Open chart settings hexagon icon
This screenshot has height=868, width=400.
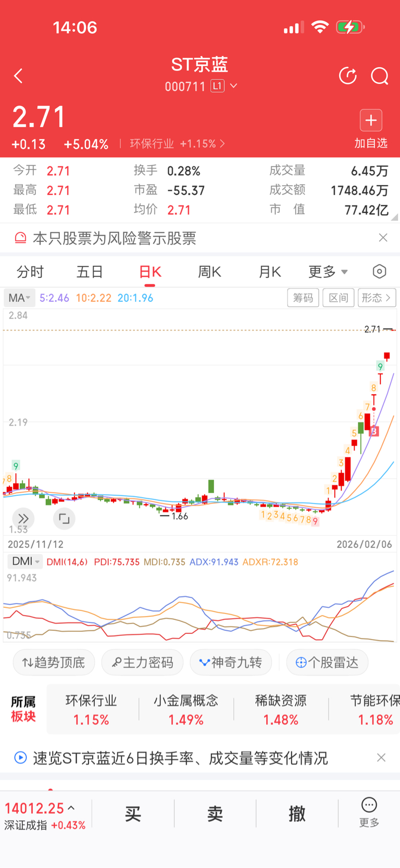(380, 272)
